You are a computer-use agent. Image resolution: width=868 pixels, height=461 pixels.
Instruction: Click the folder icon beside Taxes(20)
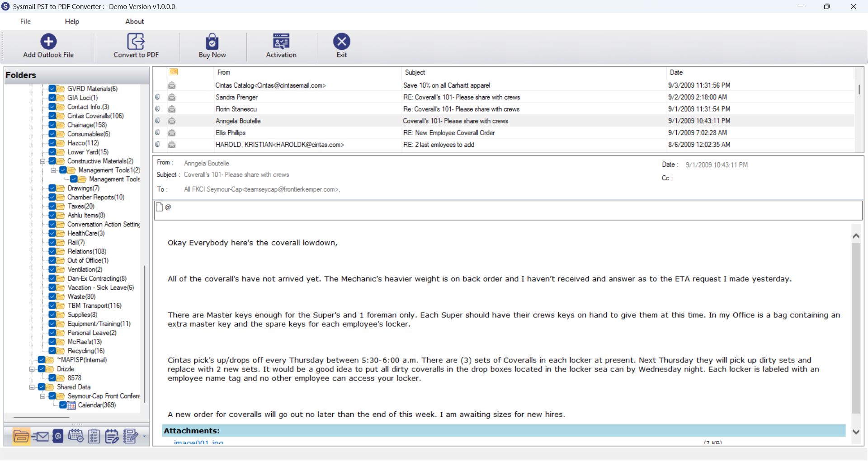(x=61, y=206)
